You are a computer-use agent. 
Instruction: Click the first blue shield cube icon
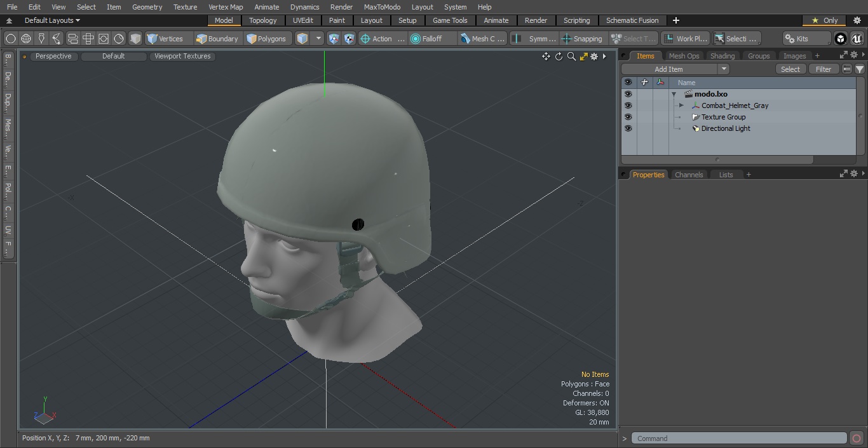(x=334, y=39)
